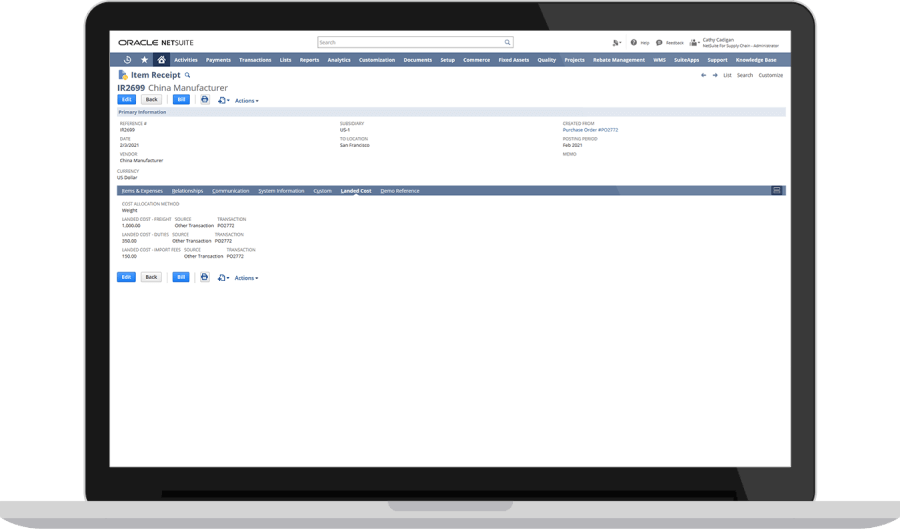Click the vendor value China Manufacturer
The height and width of the screenshot is (529, 900).
click(141, 161)
